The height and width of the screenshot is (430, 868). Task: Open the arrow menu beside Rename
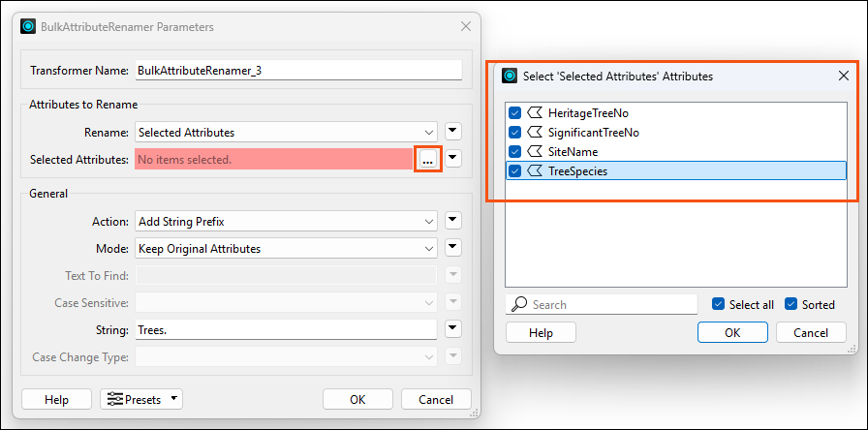click(453, 133)
